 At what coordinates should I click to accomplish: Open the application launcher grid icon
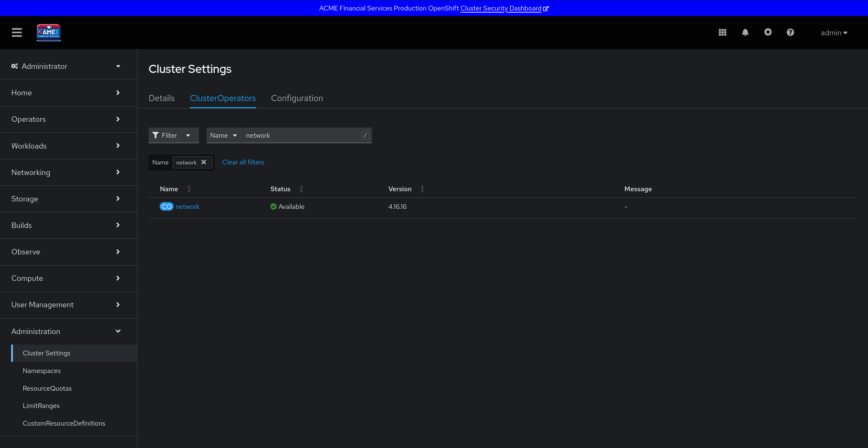722,33
